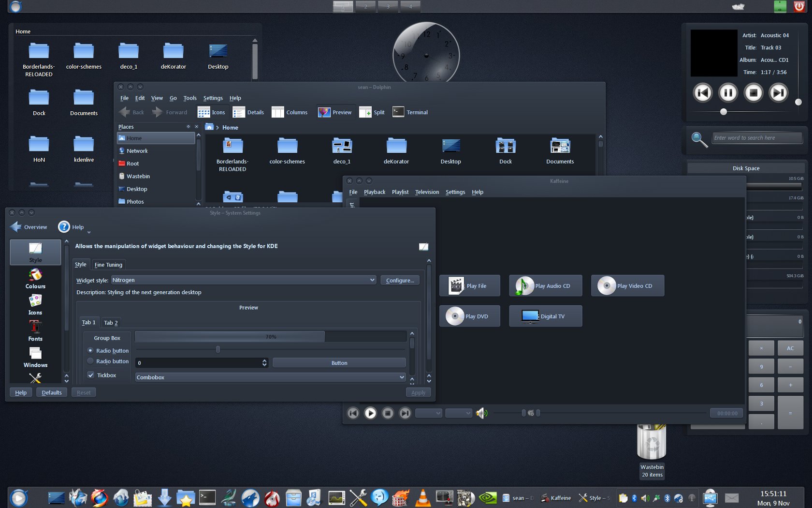Click the spinbox stepper arrows
The height and width of the screenshot is (508, 812).
(x=264, y=363)
